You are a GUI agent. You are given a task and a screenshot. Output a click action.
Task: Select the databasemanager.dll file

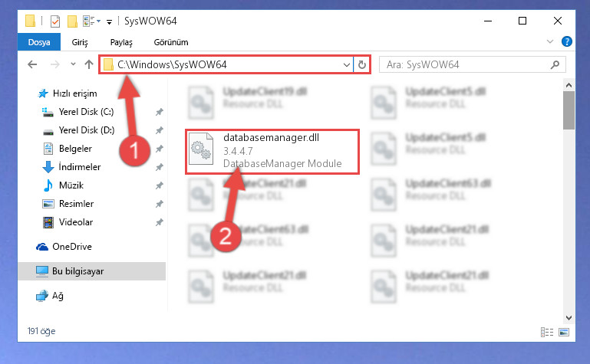pos(272,152)
